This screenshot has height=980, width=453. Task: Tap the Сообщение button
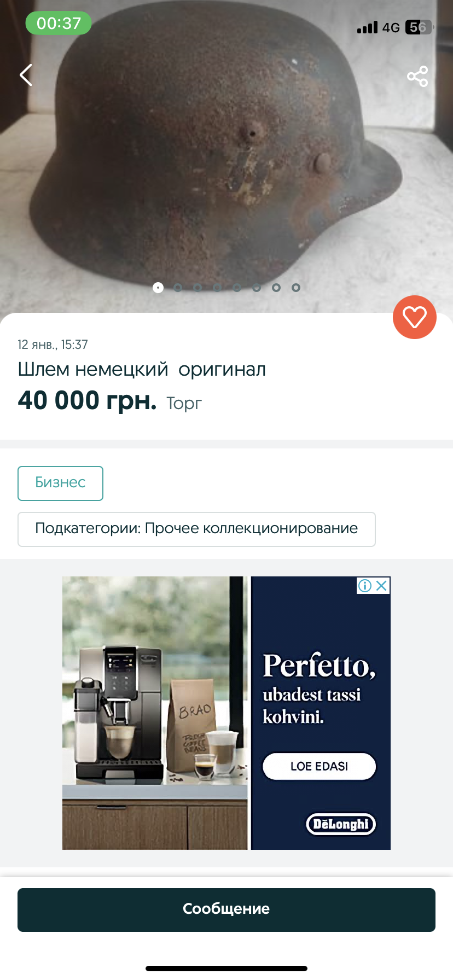tap(226, 910)
